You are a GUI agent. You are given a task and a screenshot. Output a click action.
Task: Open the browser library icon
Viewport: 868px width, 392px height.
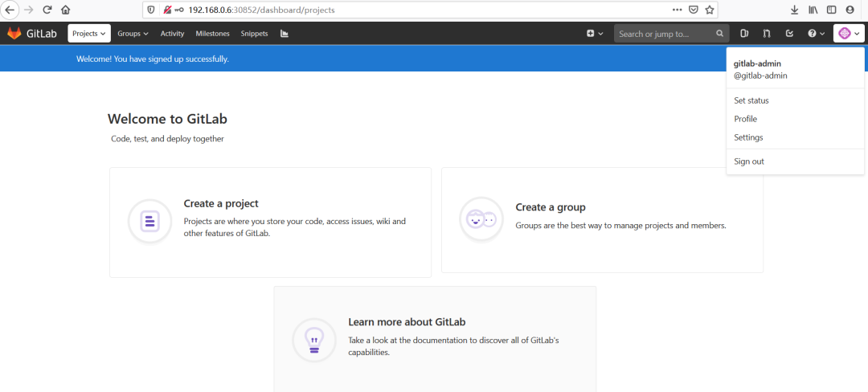(x=813, y=10)
